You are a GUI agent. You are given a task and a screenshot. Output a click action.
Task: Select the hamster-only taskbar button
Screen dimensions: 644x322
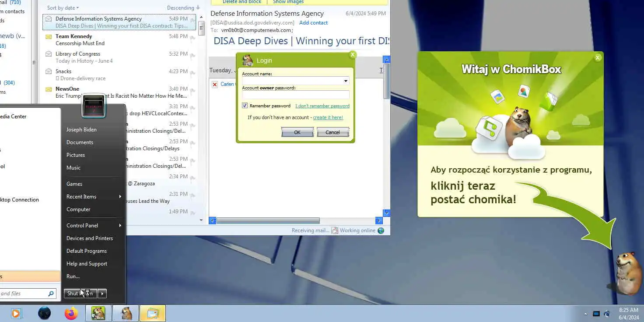pos(126,313)
